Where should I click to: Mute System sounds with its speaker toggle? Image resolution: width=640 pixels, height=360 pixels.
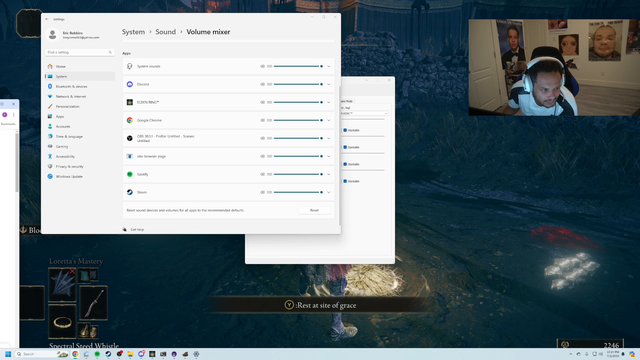(262, 66)
